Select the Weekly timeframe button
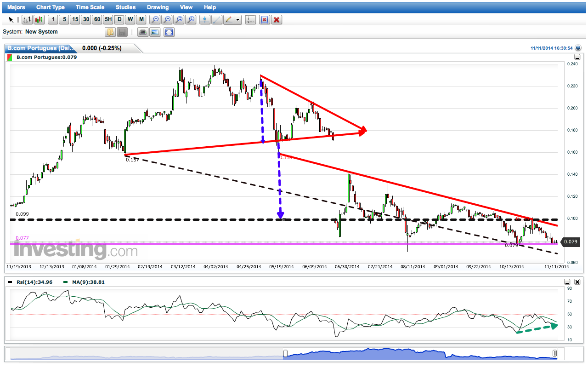Viewport: 588px width, 368px height. coord(130,20)
